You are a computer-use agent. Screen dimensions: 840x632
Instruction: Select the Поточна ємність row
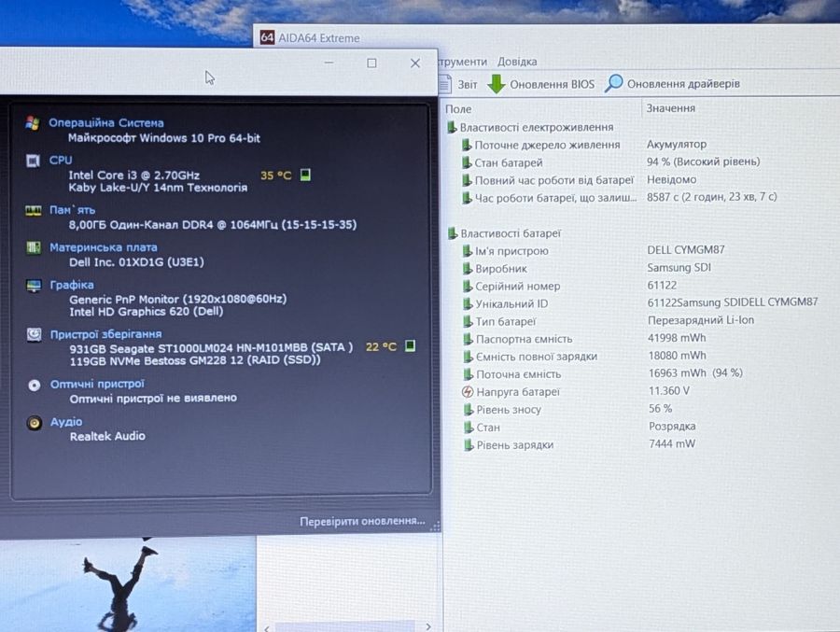click(603, 373)
